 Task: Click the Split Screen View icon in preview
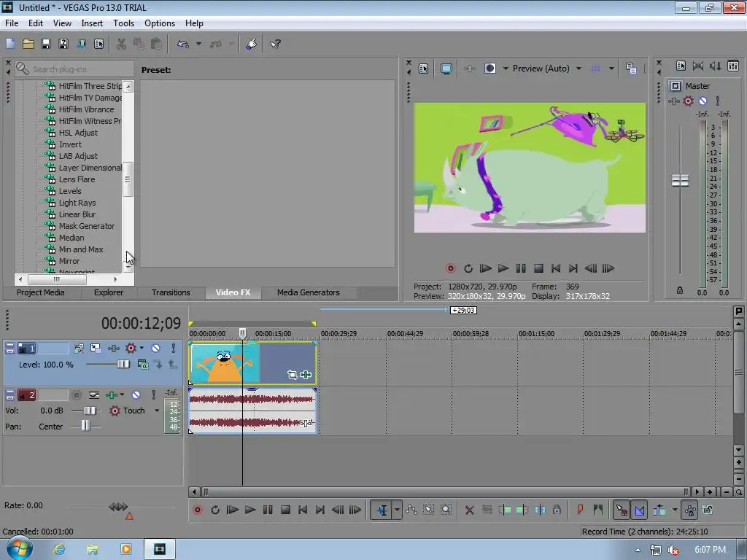click(489, 69)
